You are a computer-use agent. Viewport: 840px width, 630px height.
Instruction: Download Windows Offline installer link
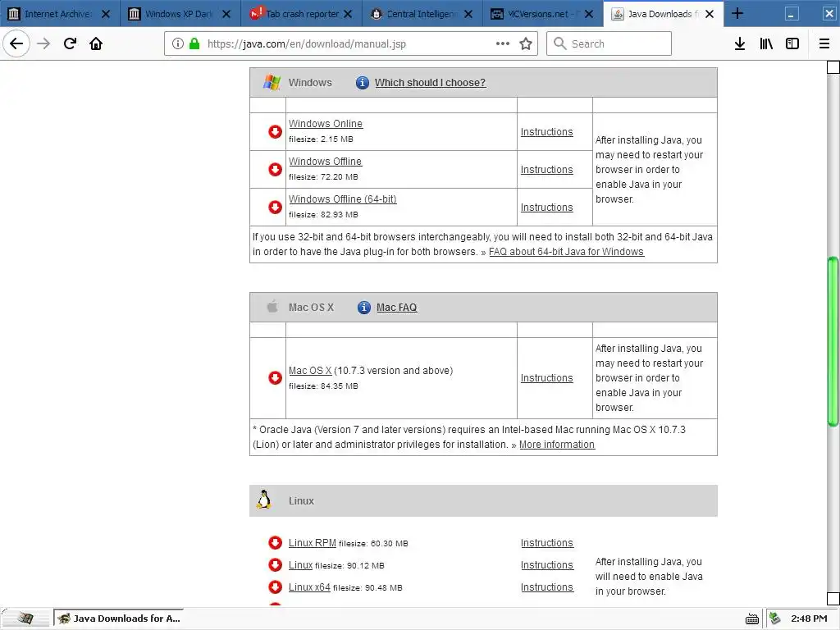pos(325,162)
